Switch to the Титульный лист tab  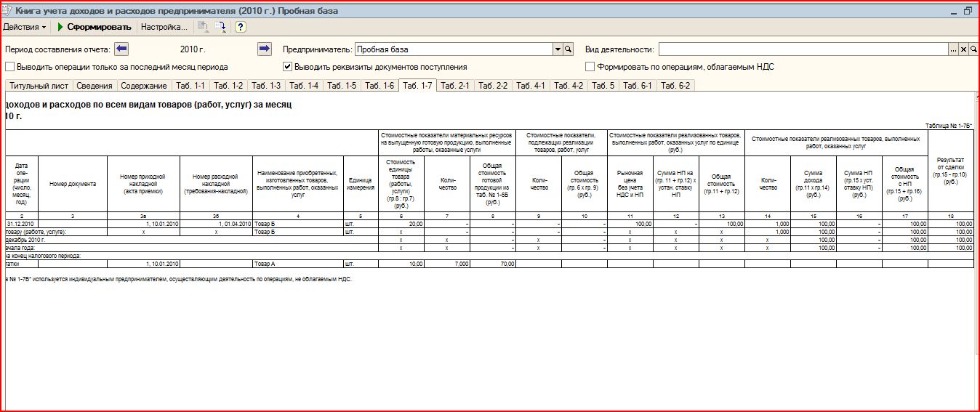pyautogui.click(x=38, y=86)
